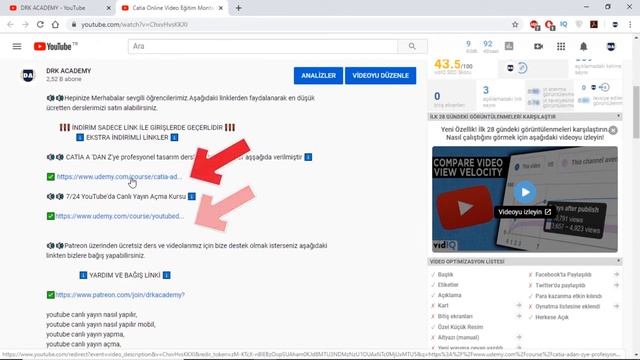The width and height of the screenshot is (640, 360).
Task: Dismiss the Yeni Özellik notice
Action: (613, 130)
